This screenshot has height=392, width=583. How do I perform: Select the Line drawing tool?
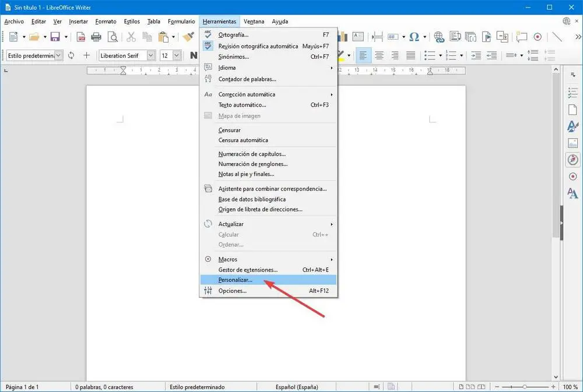tap(557, 37)
